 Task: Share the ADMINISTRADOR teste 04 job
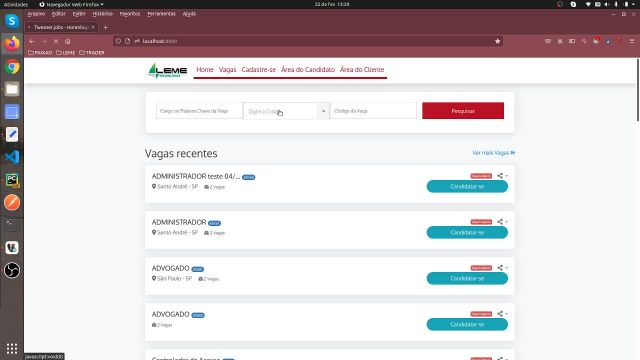click(x=502, y=176)
